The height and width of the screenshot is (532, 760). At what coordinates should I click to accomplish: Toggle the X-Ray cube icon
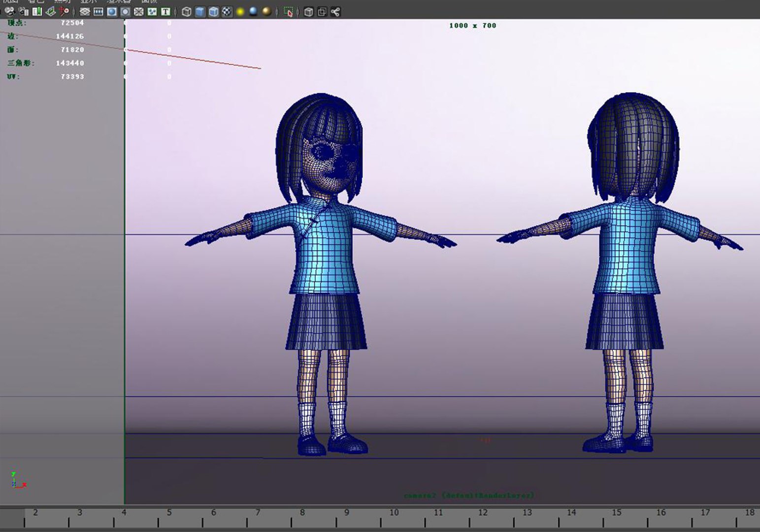pos(308,11)
